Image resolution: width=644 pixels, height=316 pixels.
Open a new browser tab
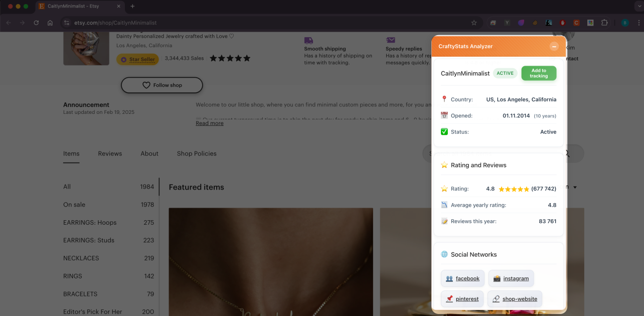(x=132, y=7)
